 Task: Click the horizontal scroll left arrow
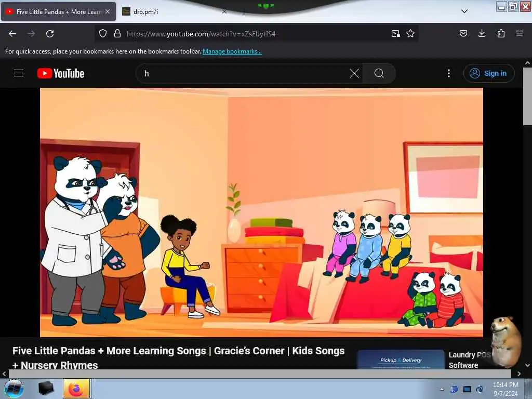click(x=4, y=374)
